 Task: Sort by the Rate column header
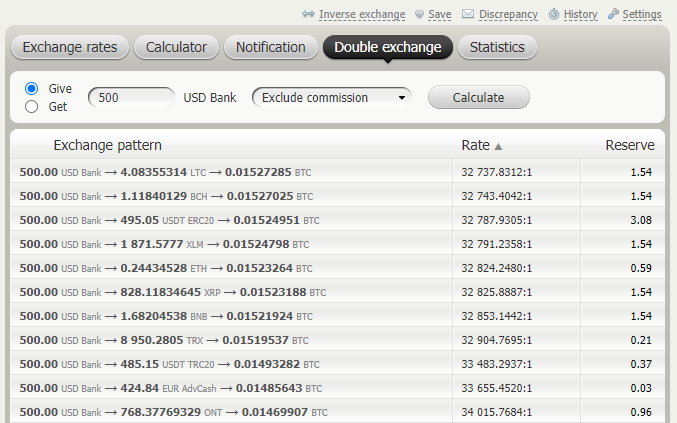coord(475,145)
